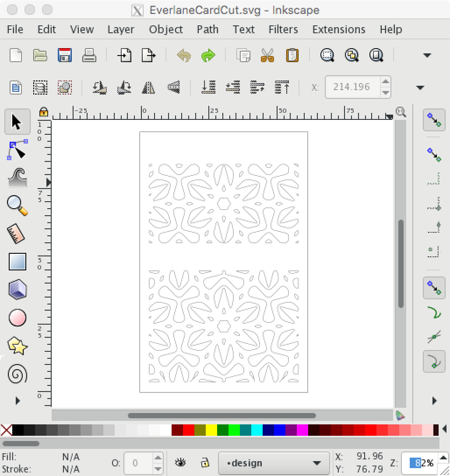
Task: Pick the red palette swatch
Action: [189, 430]
